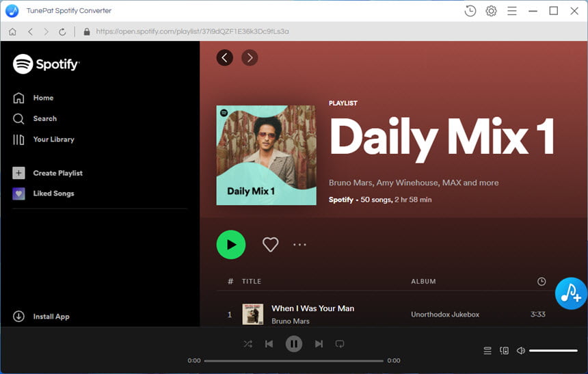The height and width of the screenshot is (374, 588).
Task: Click the TunePat app logo
Action: pos(12,11)
